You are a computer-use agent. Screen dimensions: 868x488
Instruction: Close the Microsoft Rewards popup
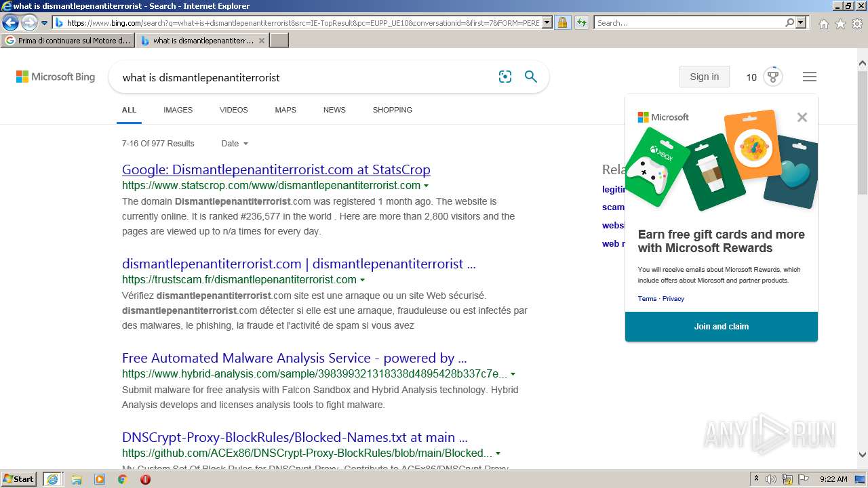coord(802,117)
